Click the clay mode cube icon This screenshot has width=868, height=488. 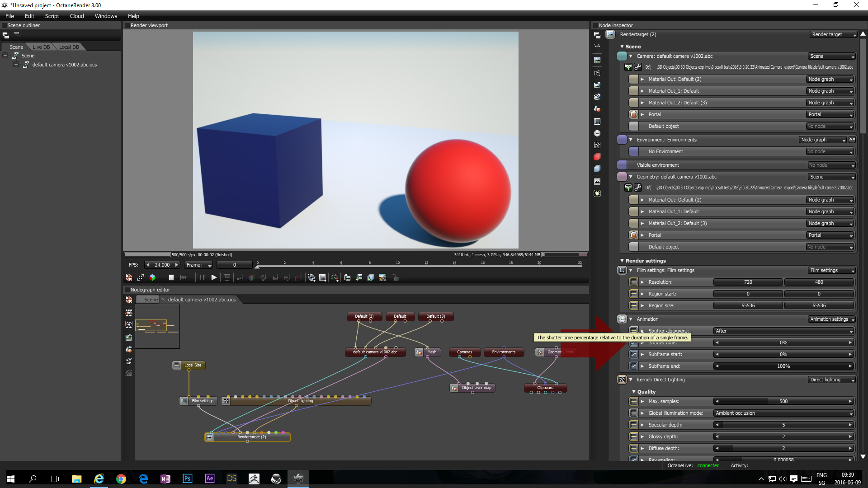(x=152, y=277)
